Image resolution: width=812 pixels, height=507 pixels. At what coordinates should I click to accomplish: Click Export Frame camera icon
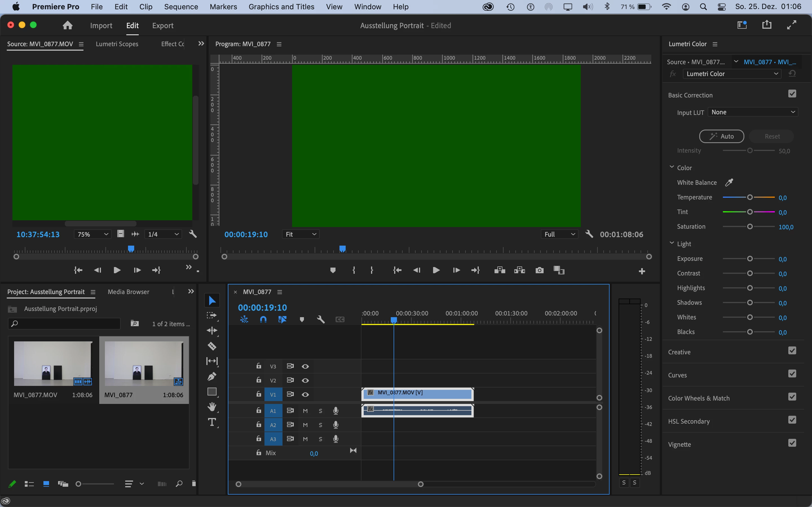[x=539, y=270]
